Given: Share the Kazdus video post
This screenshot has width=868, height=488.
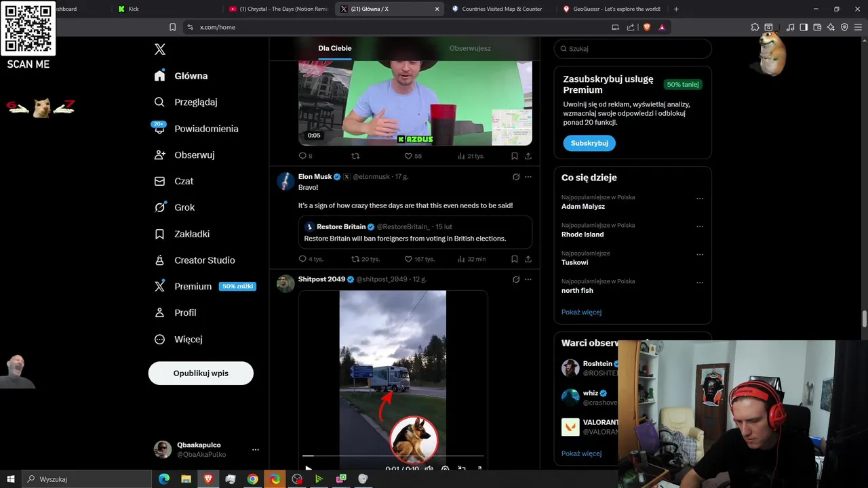Looking at the screenshot, I should click(x=528, y=156).
